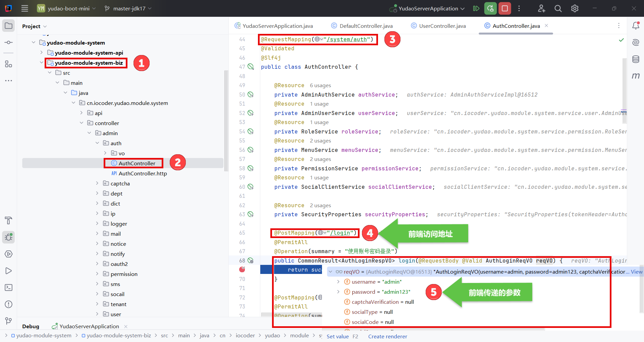This screenshot has height=342, width=644.
Task: Expand the vo package
Action: [x=105, y=153]
